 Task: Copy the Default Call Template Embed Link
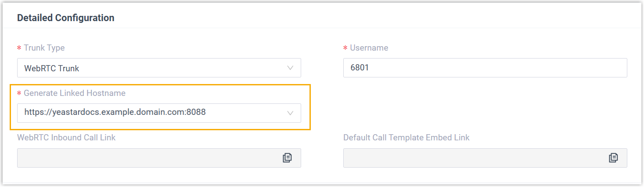[x=613, y=158]
